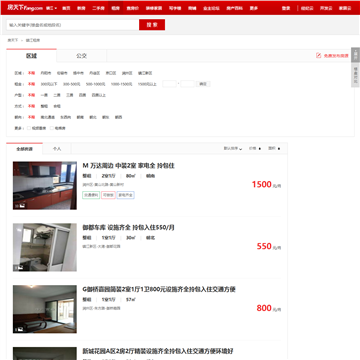Switch to the 区域 tab

(31, 56)
